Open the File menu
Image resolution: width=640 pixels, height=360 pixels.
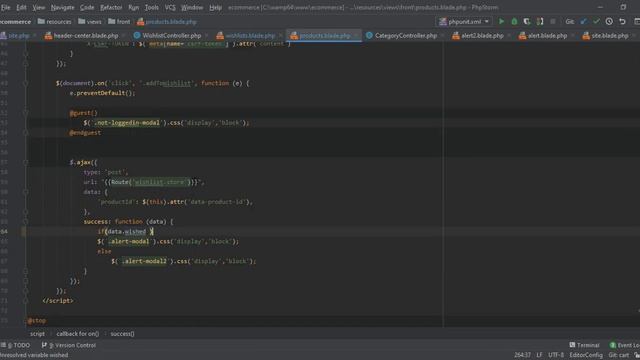(6, 7)
